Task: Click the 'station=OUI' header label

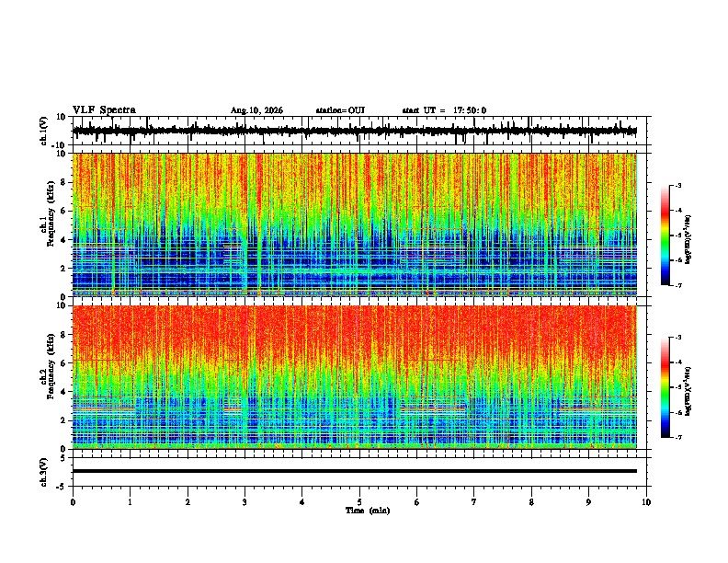Action: click(340, 110)
